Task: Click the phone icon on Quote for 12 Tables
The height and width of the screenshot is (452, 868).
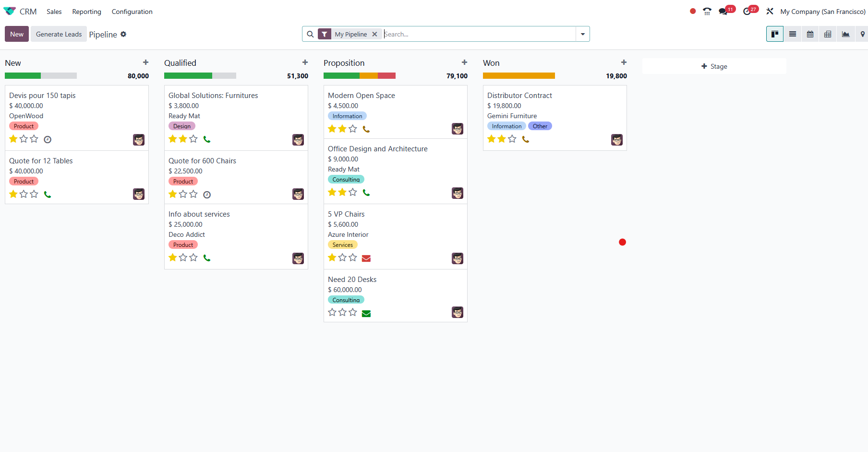Action: pyautogui.click(x=48, y=195)
